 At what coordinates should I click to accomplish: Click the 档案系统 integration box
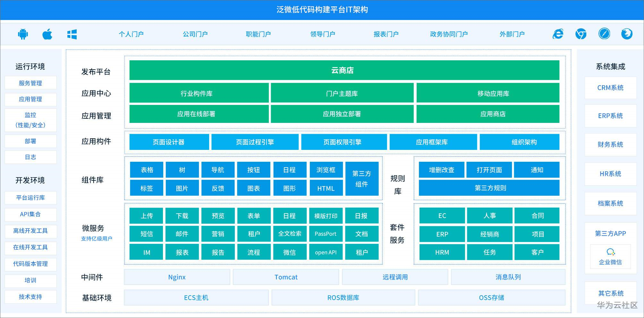610,203
